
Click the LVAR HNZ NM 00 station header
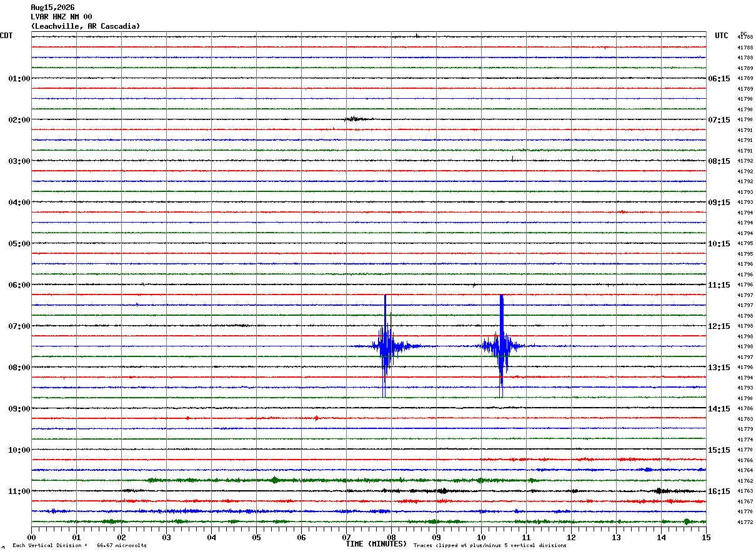point(61,17)
